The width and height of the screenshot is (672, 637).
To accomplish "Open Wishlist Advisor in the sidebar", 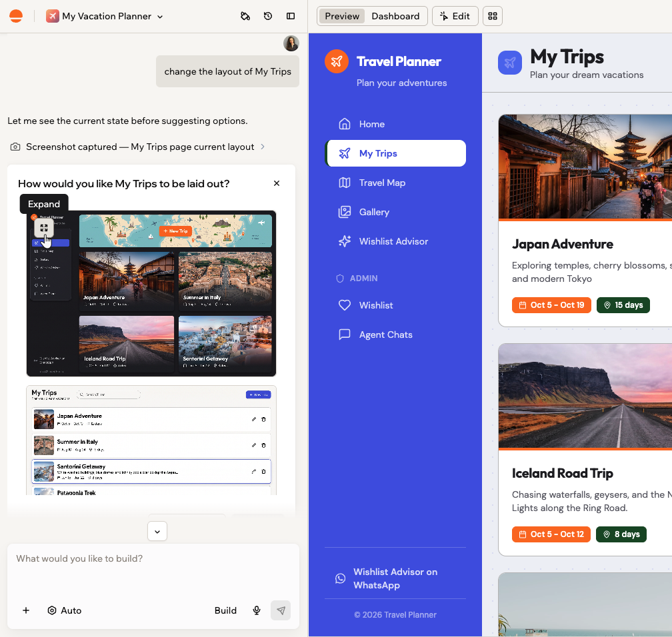I will [x=395, y=242].
